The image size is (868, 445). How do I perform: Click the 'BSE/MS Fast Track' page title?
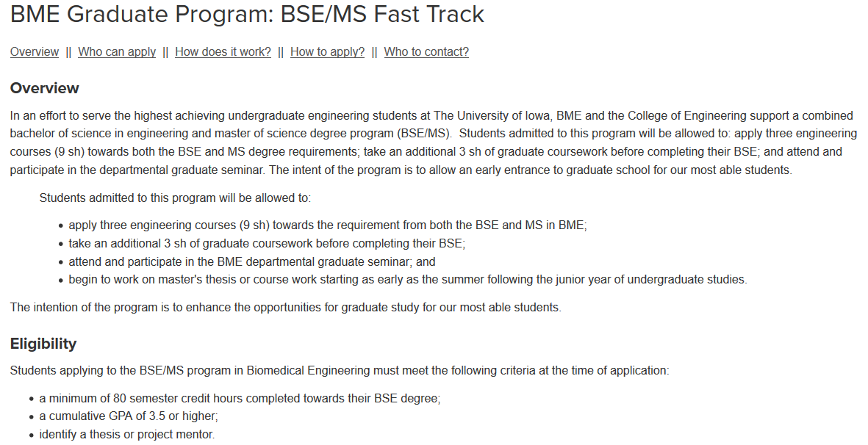(247, 14)
